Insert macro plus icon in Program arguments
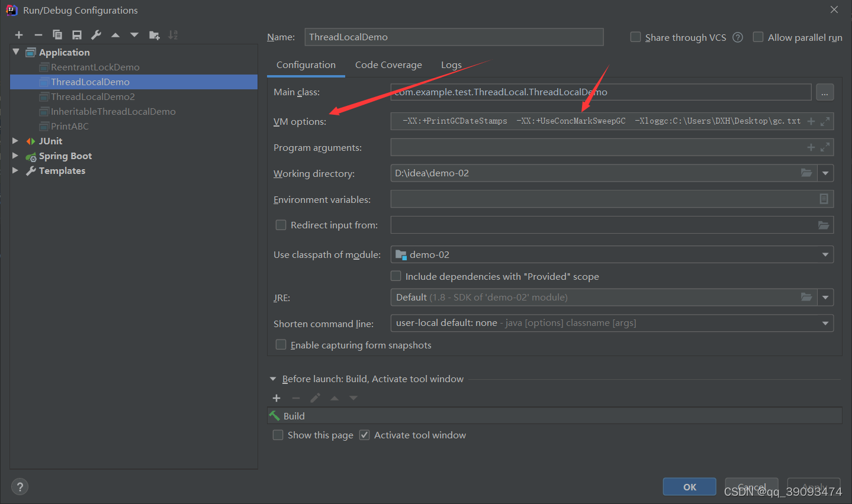 pos(811,147)
